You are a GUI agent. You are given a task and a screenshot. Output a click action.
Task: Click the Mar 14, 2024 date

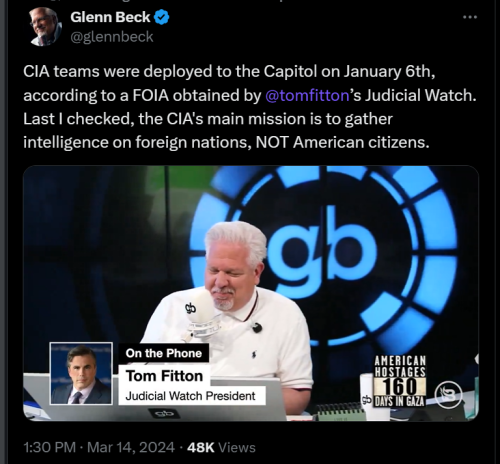point(131,447)
